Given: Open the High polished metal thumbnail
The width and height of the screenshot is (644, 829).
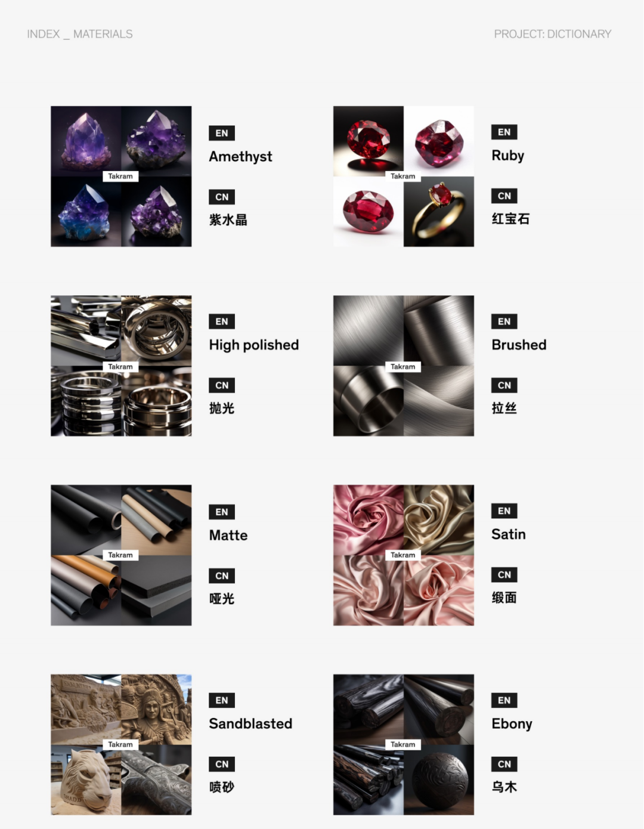Looking at the screenshot, I should click(121, 366).
